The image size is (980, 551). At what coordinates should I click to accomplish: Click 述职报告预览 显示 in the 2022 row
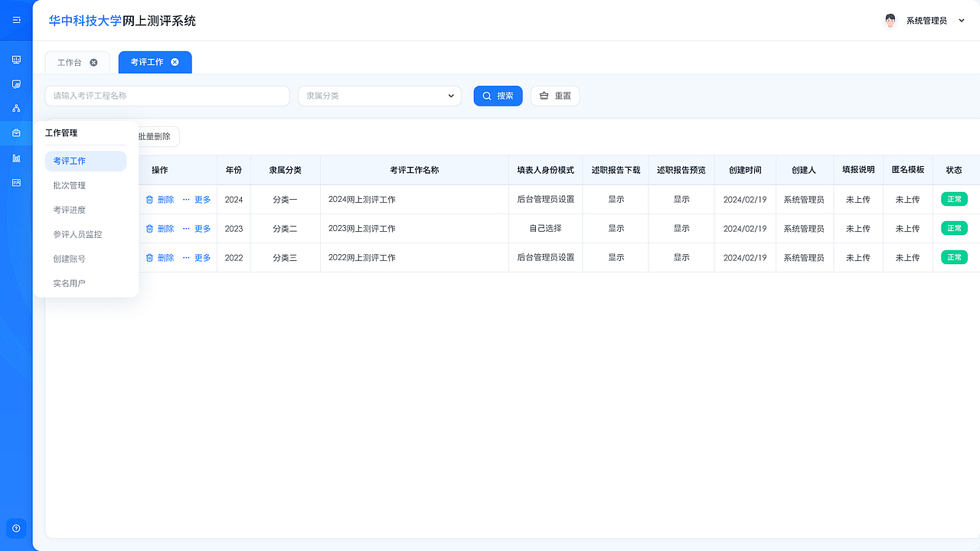click(x=681, y=258)
